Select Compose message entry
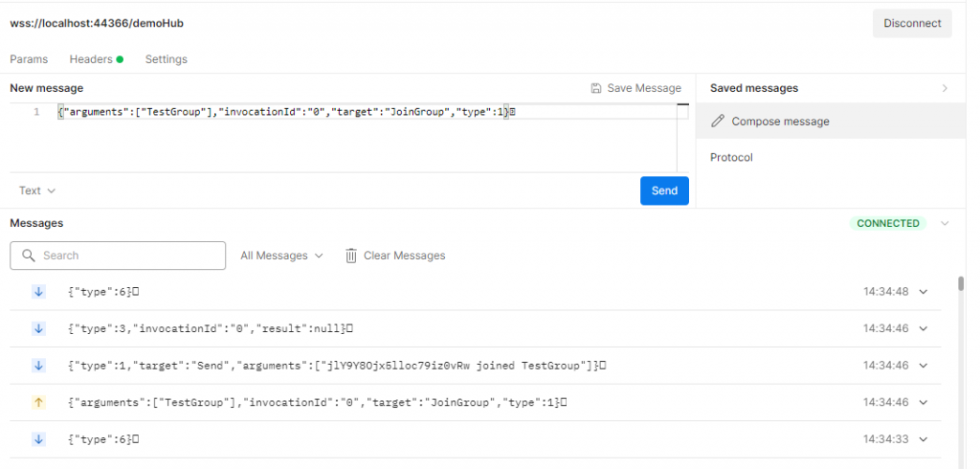The width and height of the screenshot is (980, 469). pyautogui.click(x=832, y=122)
